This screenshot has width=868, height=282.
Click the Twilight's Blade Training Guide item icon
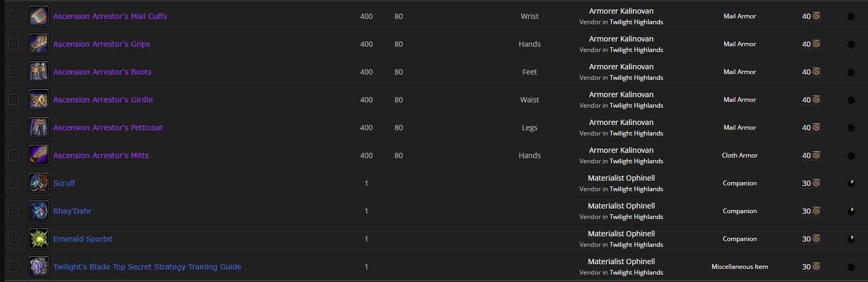[39, 267]
